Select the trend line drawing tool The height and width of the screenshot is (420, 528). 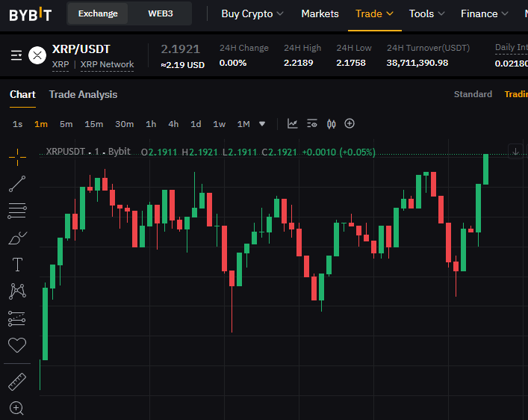coord(17,184)
